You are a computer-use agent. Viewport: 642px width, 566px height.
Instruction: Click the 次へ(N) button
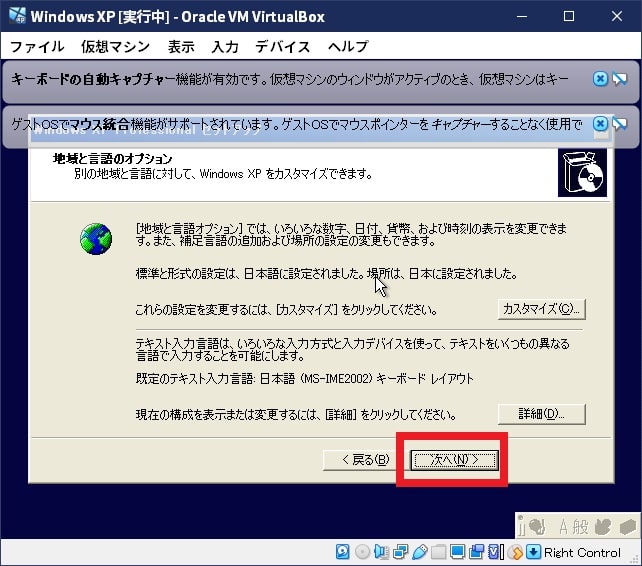(x=454, y=460)
